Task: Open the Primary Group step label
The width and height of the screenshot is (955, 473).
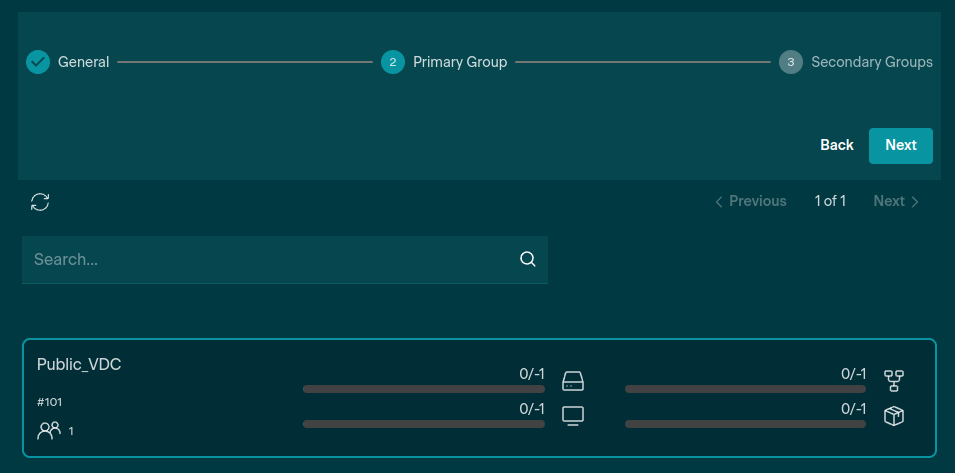Action: [460, 62]
